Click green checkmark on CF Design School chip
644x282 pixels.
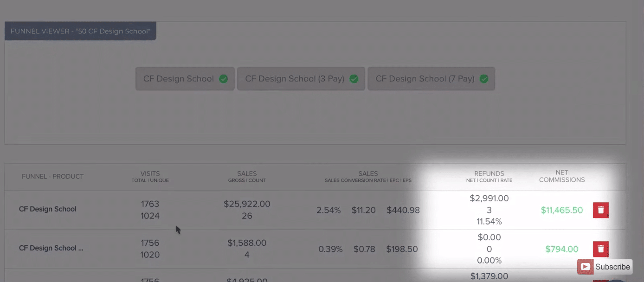[224, 79]
